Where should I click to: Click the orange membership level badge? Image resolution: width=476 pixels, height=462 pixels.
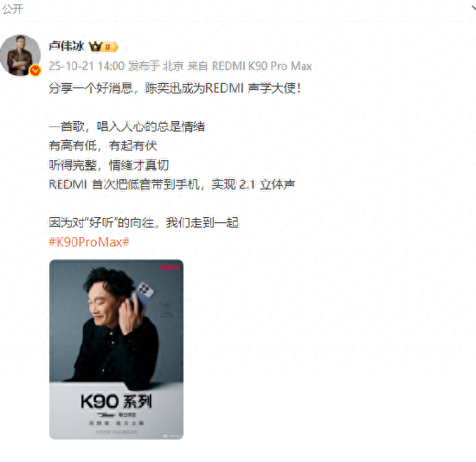pyautogui.click(x=110, y=47)
